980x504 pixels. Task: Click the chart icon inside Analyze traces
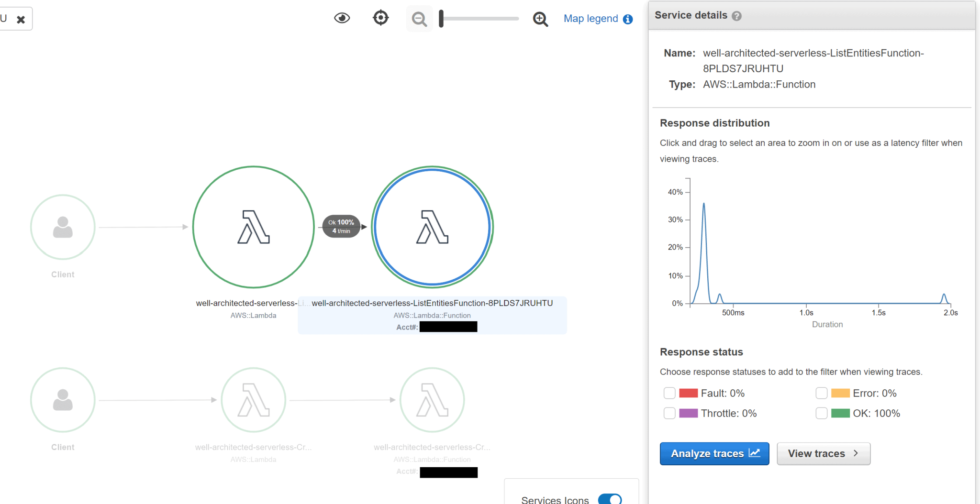click(755, 453)
